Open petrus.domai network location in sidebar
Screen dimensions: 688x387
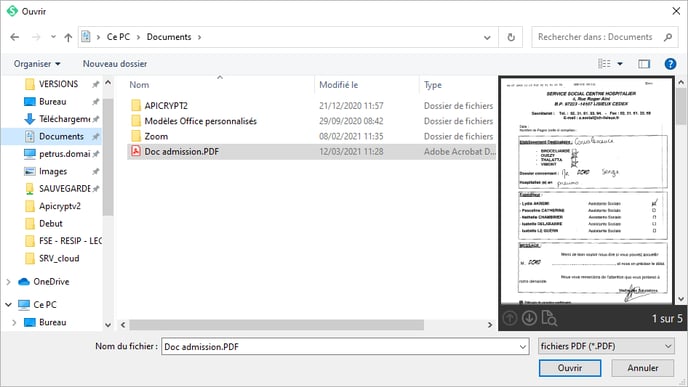tap(64, 154)
